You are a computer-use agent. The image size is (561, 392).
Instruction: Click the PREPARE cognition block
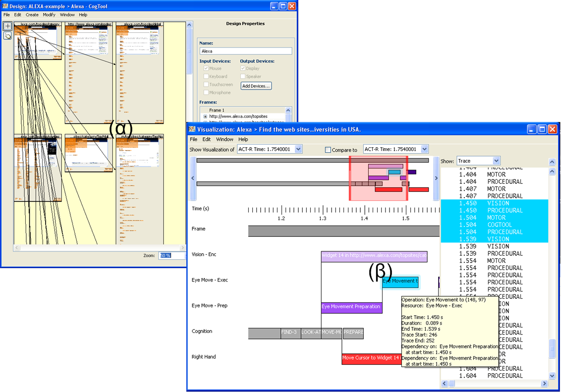[353, 334]
